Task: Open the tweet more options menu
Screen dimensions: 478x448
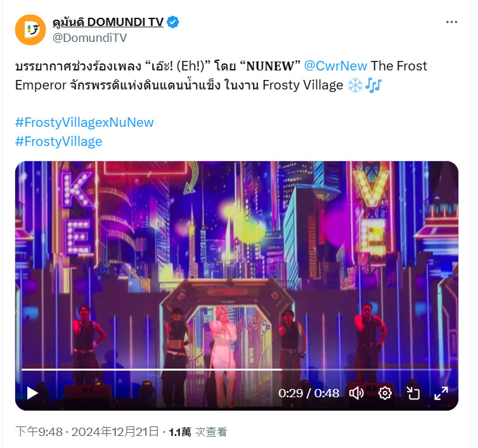Action: [451, 22]
